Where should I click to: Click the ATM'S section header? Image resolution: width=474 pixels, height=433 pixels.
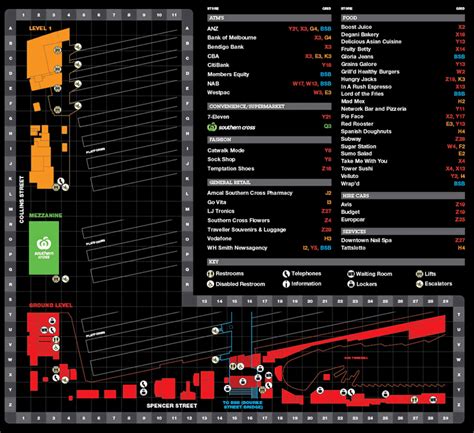(x=269, y=18)
